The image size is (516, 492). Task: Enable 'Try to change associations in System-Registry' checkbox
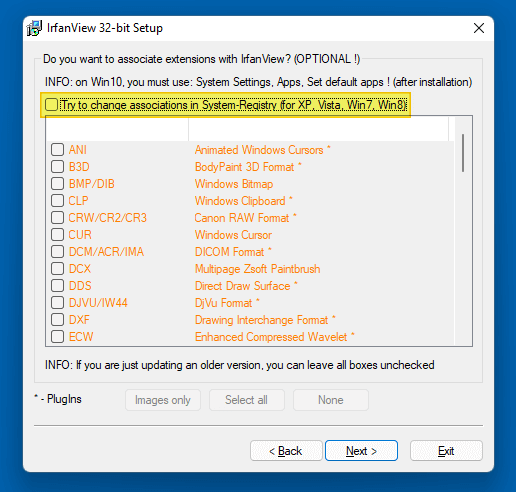(52, 105)
